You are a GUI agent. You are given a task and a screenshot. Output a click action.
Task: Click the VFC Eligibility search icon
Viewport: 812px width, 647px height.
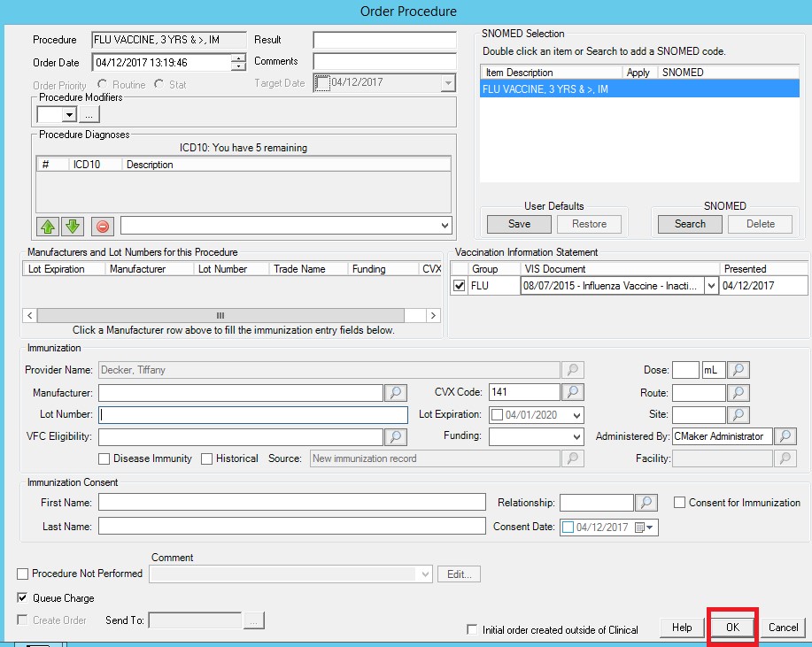[396, 436]
